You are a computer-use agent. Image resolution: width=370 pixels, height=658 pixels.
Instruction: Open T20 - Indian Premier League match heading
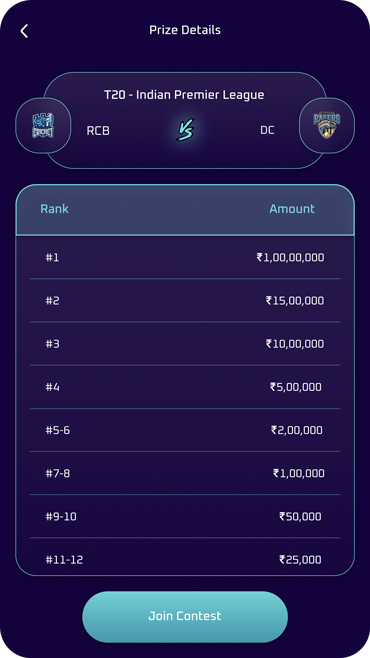(184, 95)
